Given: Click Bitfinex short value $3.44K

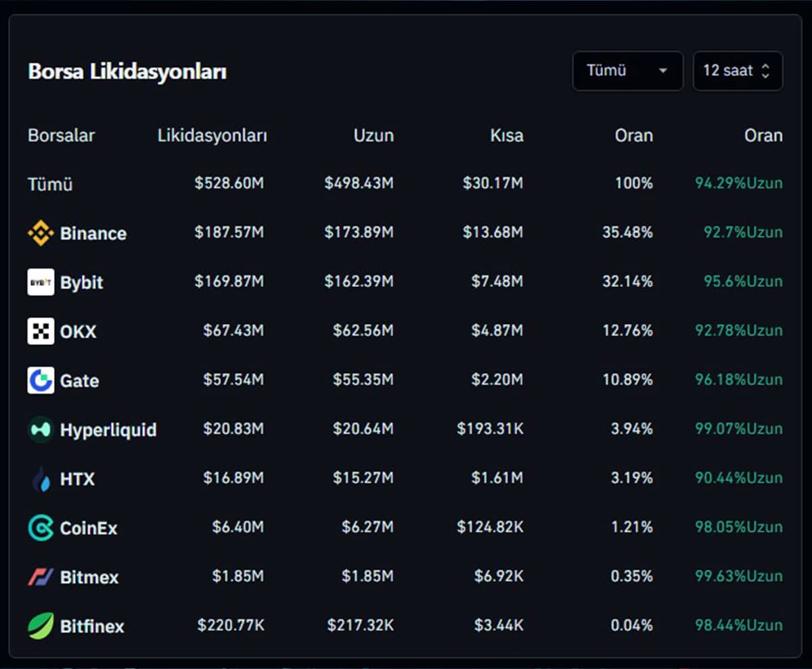Looking at the screenshot, I should click(499, 626).
